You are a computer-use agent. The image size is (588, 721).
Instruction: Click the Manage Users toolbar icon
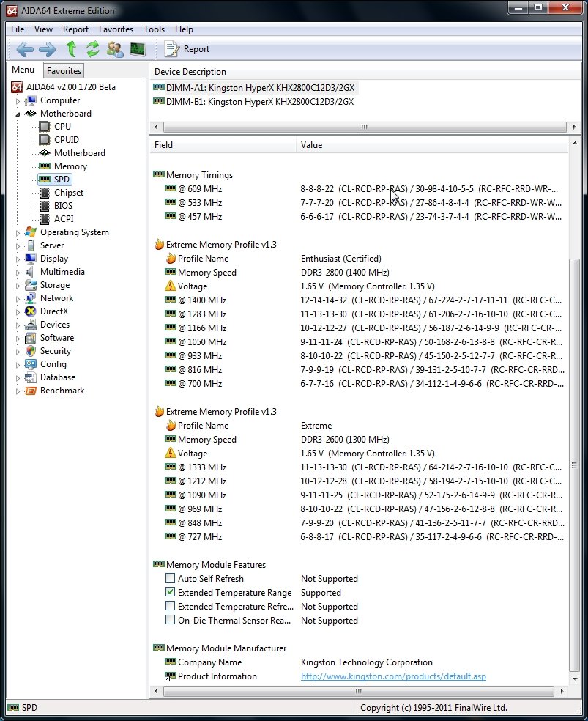[x=115, y=49]
